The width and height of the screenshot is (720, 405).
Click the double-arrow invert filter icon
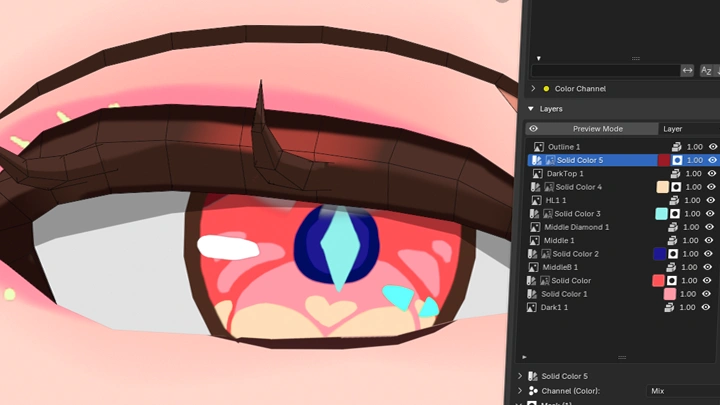click(687, 71)
